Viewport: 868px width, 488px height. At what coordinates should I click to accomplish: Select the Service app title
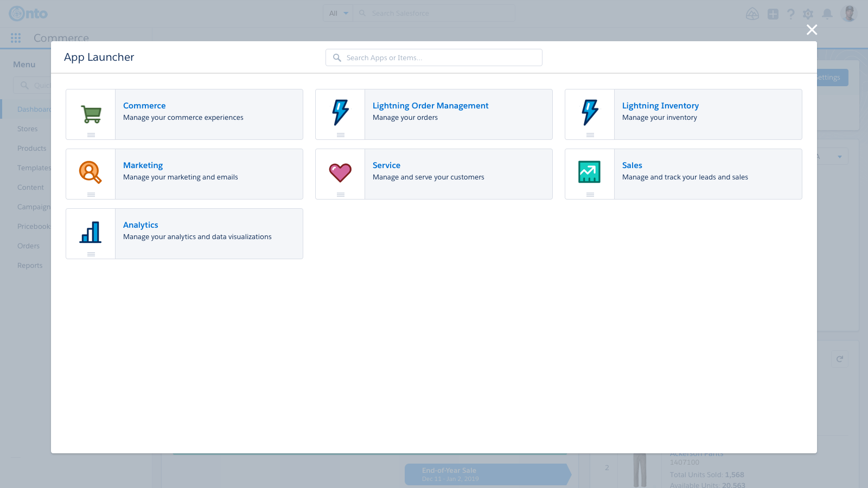(386, 165)
